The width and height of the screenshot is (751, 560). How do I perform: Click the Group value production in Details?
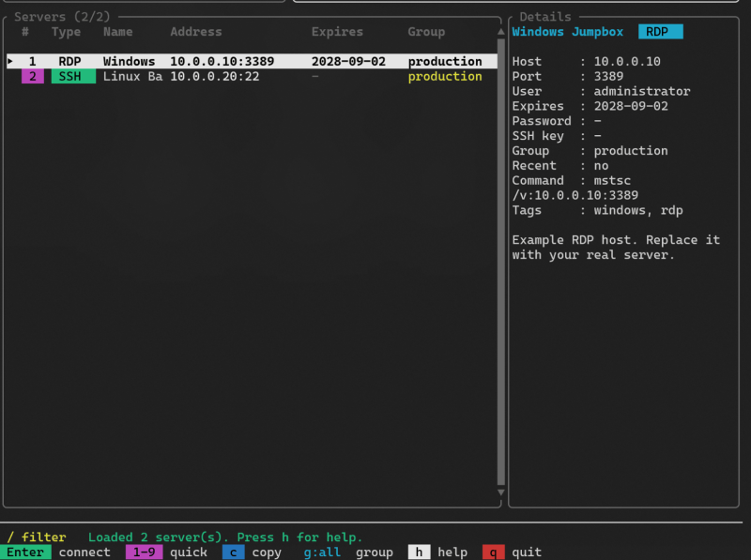click(631, 151)
